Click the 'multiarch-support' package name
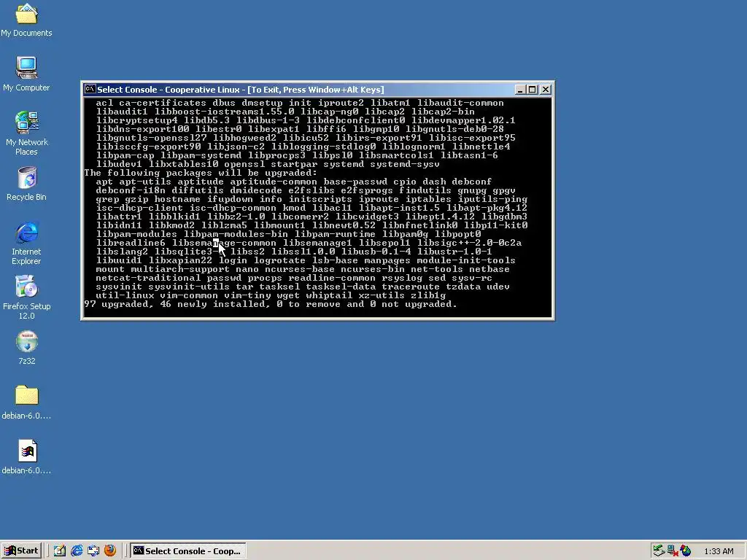Viewport: 747px width, 560px height. [180, 269]
